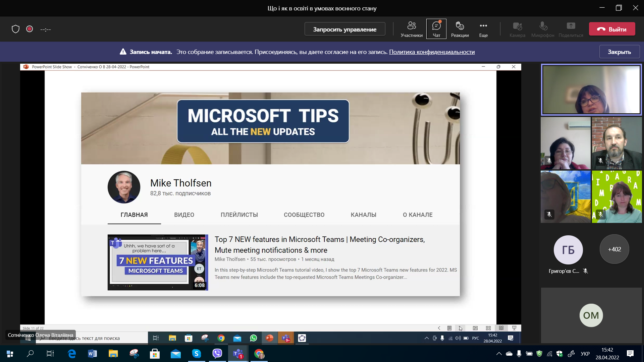Click the УКР language indicator
The image size is (644, 362).
coord(585,354)
